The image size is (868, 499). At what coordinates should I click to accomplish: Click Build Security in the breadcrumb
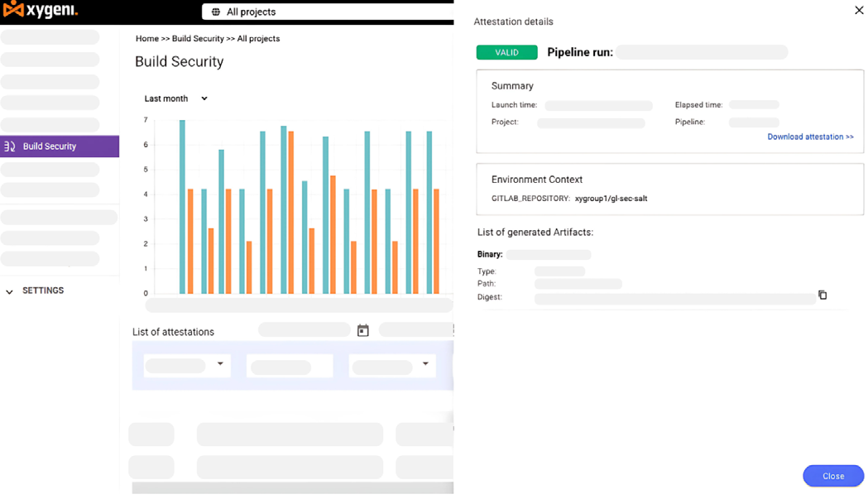pos(198,39)
